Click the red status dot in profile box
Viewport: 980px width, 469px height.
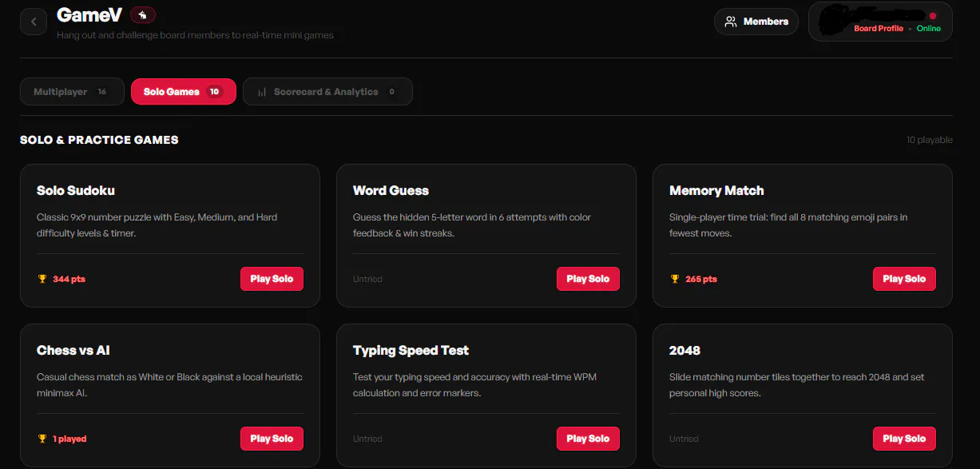[x=932, y=16]
